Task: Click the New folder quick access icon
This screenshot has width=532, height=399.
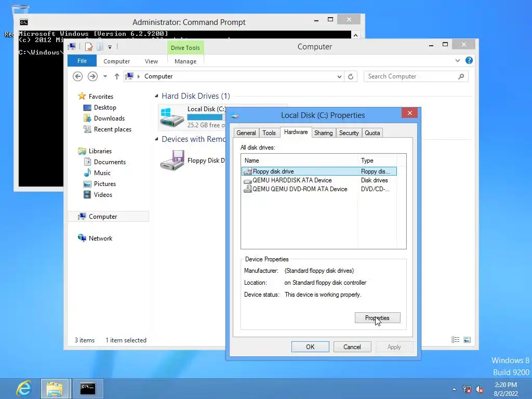Action: tap(100, 47)
